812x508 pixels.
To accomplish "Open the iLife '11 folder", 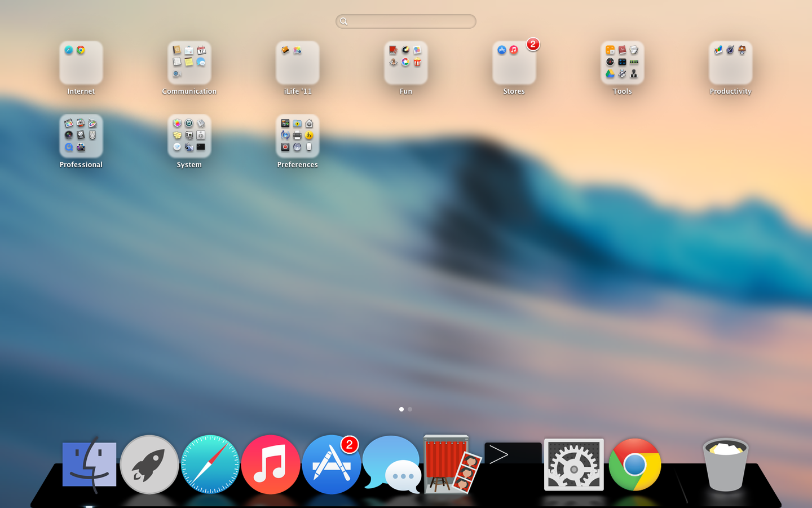I will [x=298, y=63].
